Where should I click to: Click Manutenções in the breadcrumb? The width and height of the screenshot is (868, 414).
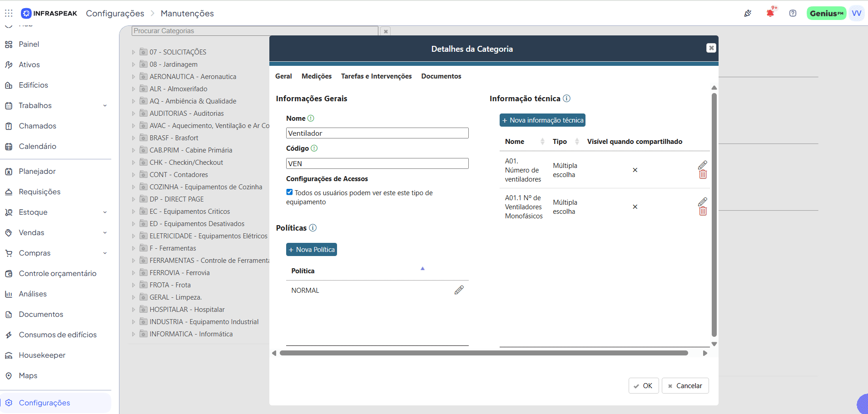point(187,13)
